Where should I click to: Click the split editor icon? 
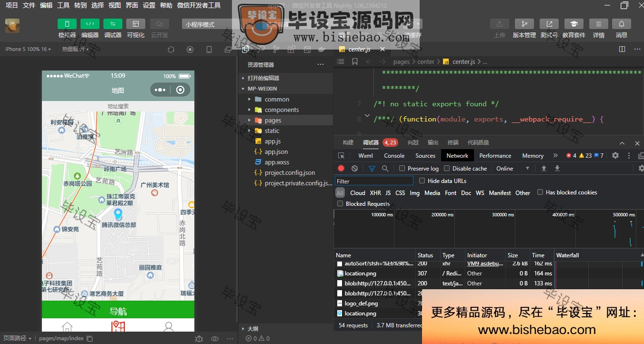(x=622, y=49)
